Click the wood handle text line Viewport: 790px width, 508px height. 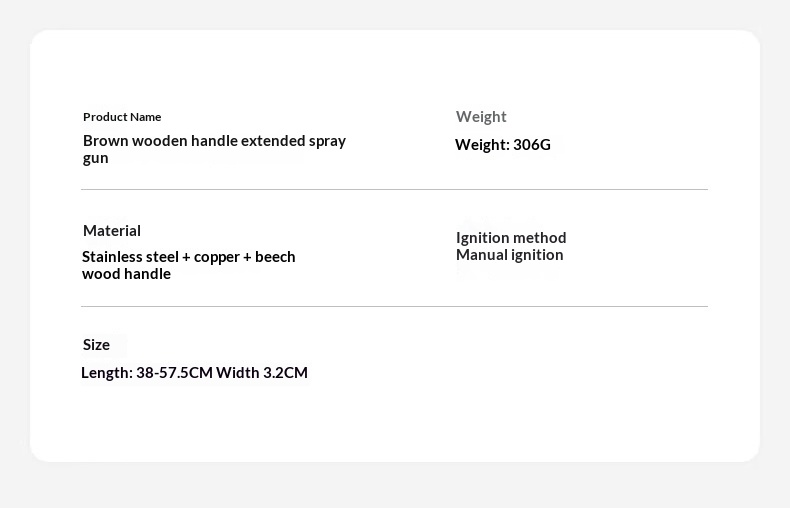click(x=126, y=274)
